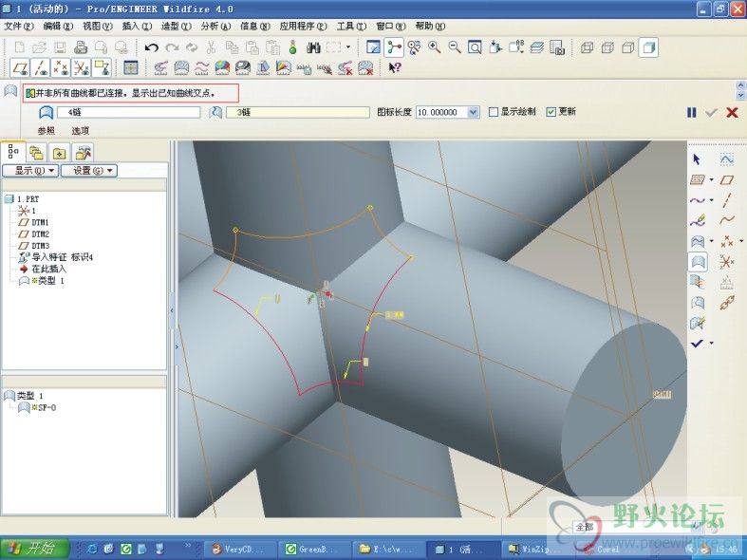Viewport: 747px width, 560px height.
Task: Click the Datum Axis tool in right toolbar
Action: click(x=726, y=200)
